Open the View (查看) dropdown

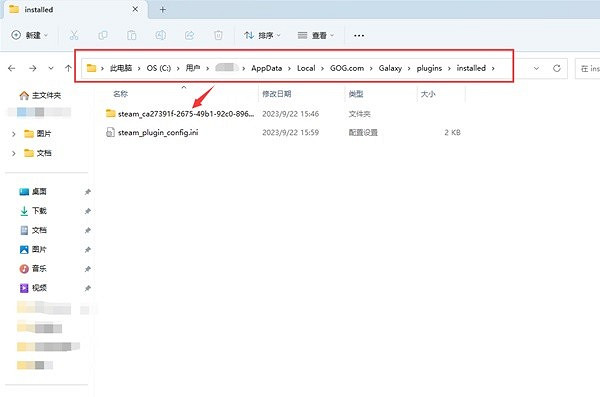pos(316,35)
